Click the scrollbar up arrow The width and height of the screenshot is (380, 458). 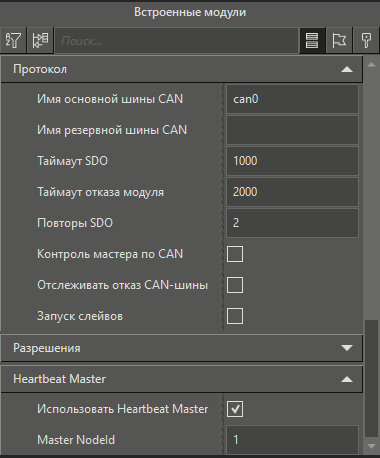(x=371, y=65)
